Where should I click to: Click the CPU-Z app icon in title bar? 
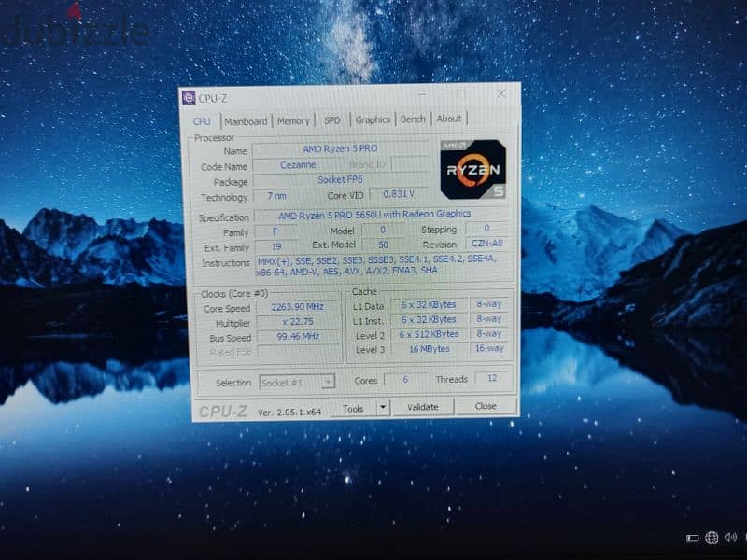(189, 98)
